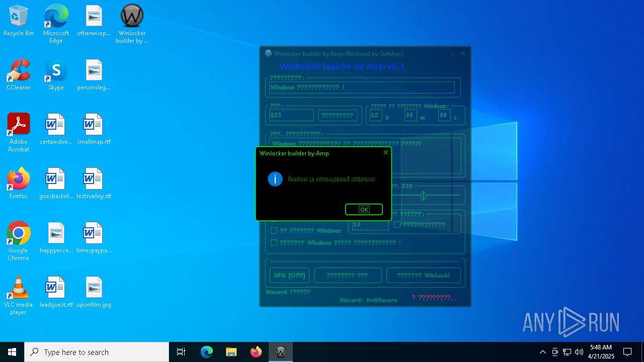Open the personsleg... image file
The image size is (644, 362).
(x=94, y=75)
